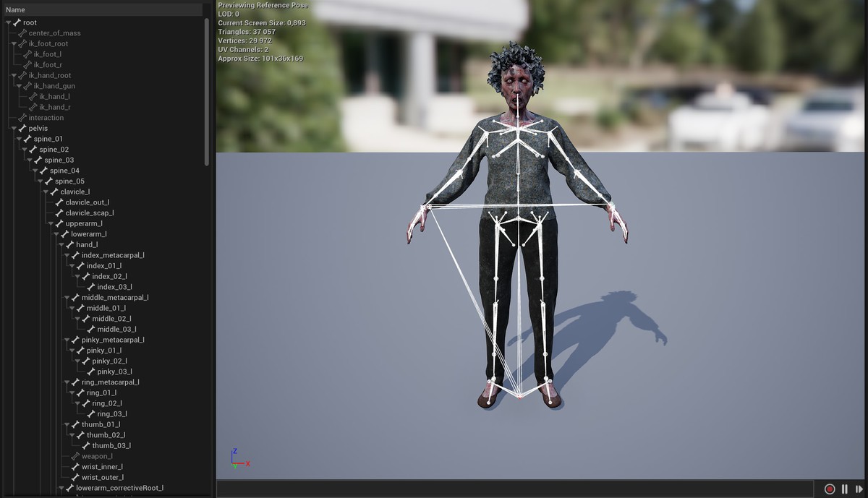
Task: Select the pinky_01_l bone name
Action: (104, 351)
